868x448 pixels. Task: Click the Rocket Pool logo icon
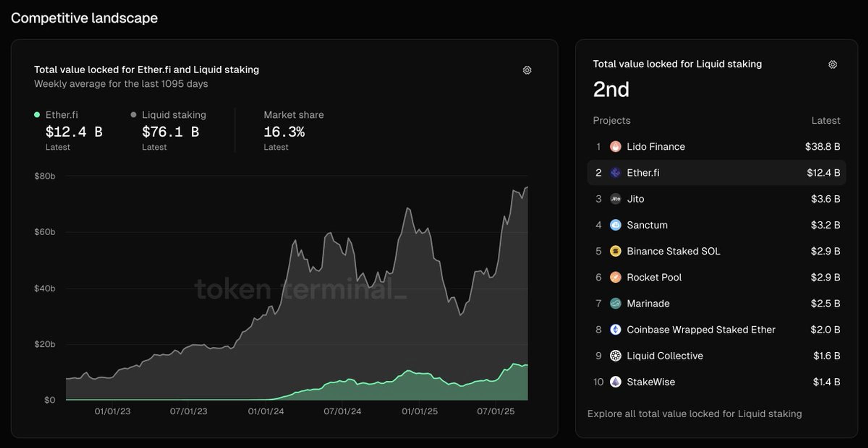click(x=615, y=277)
